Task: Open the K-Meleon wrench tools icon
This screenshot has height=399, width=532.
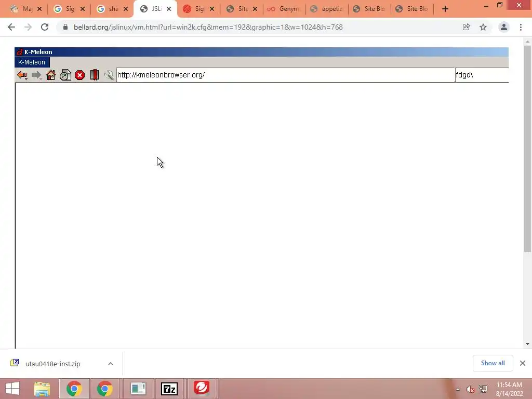Action: click(109, 75)
